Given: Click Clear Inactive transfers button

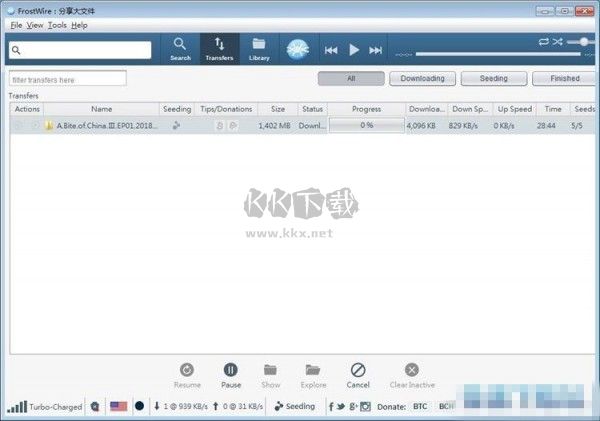Looking at the screenshot, I should click(x=412, y=375).
